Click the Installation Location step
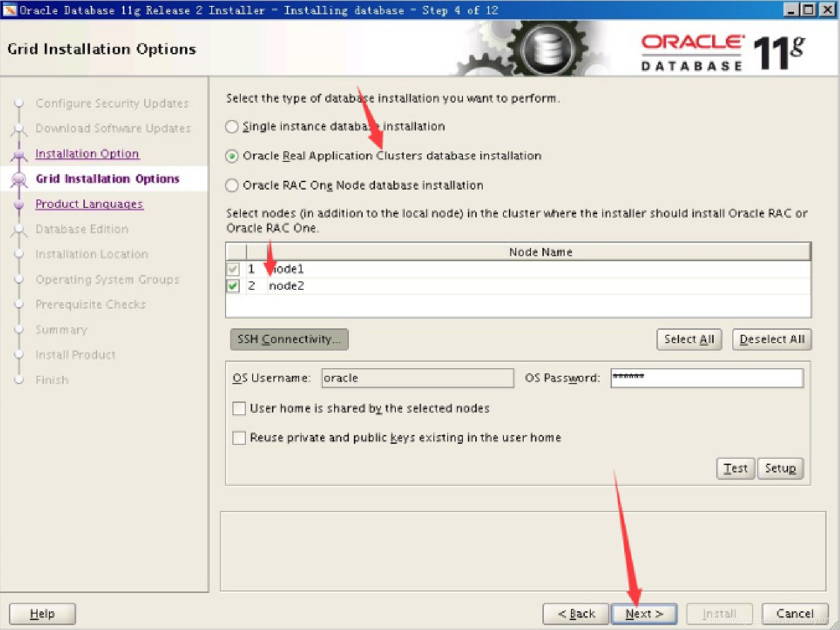 [92, 254]
